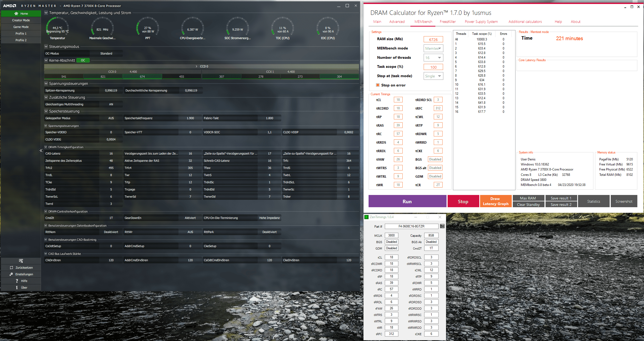The height and width of the screenshot is (341, 644).
Task: Click the tCR 2T field
Action: pyautogui.click(x=438, y=185)
